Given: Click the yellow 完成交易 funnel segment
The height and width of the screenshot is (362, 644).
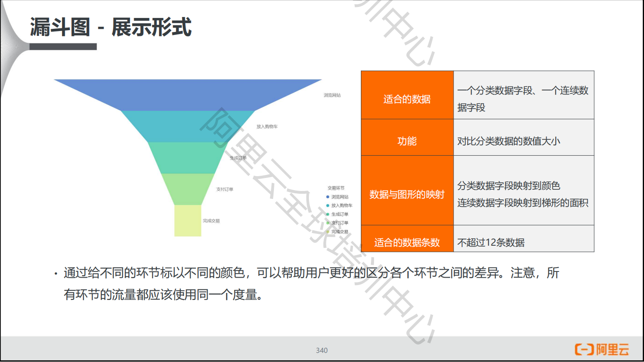Looking at the screenshot, I should point(188,221).
